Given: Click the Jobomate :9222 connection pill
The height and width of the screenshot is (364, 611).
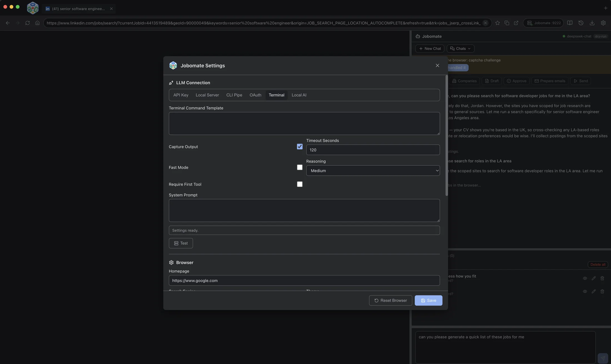Looking at the screenshot, I should tap(543, 23).
